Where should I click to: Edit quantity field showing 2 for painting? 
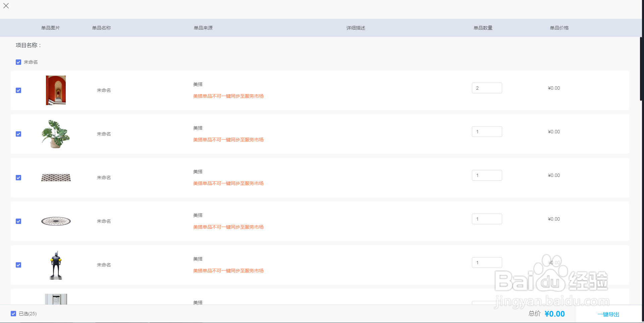(487, 88)
